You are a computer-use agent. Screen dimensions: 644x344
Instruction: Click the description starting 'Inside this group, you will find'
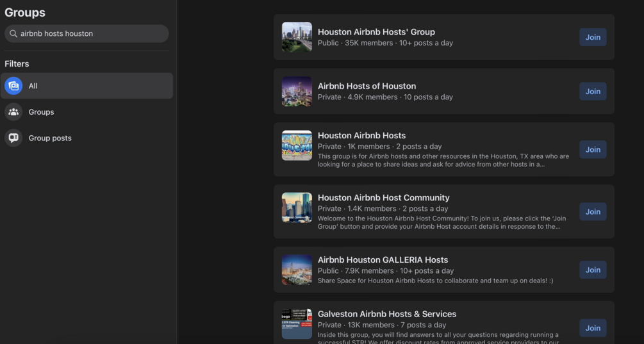[439, 338]
